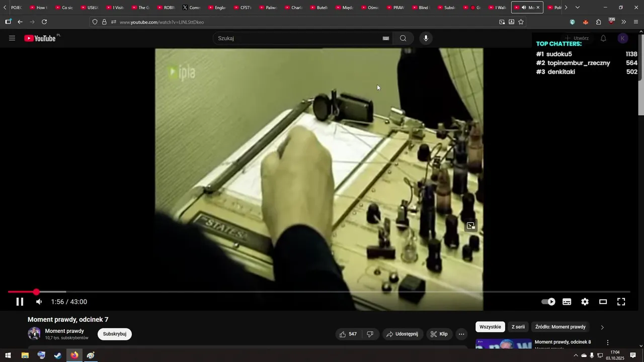Switch to theater mode
Viewport: 644px width, 362px height.
[x=603, y=302]
